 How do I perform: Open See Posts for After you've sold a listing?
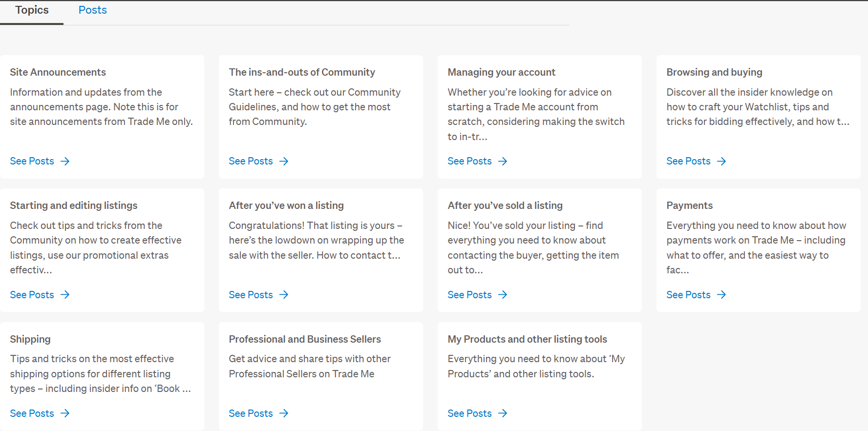pos(469,295)
